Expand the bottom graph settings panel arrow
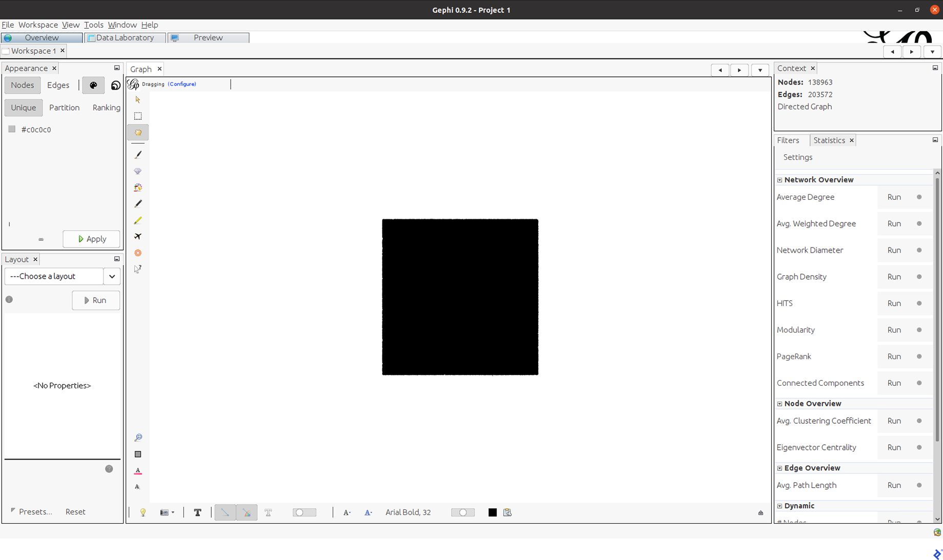Viewport: 943px width, 560px height. pos(761,513)
